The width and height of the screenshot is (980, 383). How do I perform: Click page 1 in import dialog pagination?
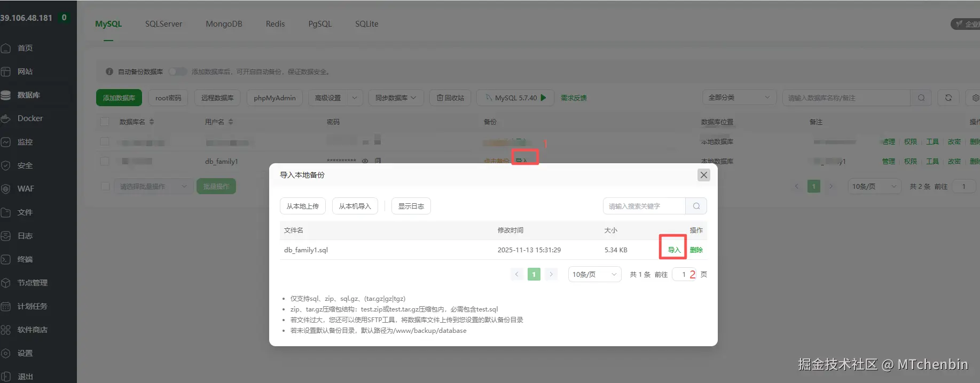pos(534,274)
